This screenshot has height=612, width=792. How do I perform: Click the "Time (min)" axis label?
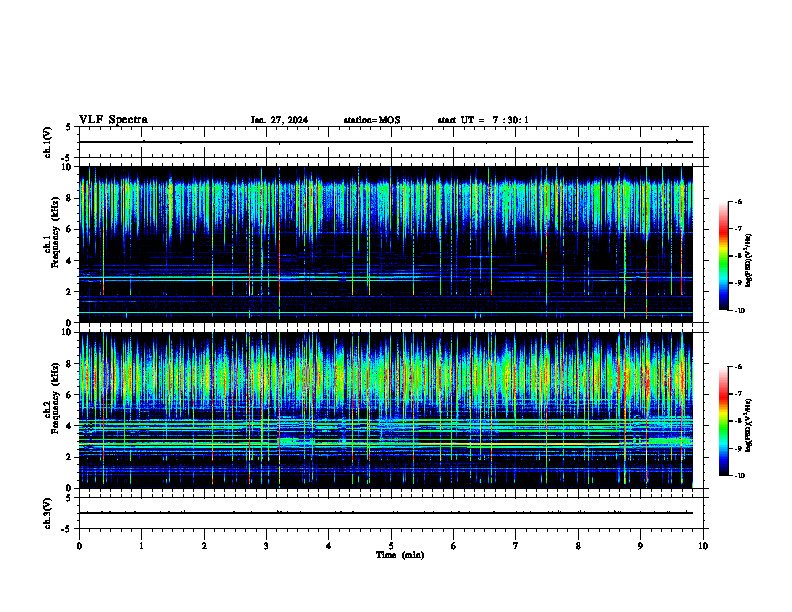(400, 555)
